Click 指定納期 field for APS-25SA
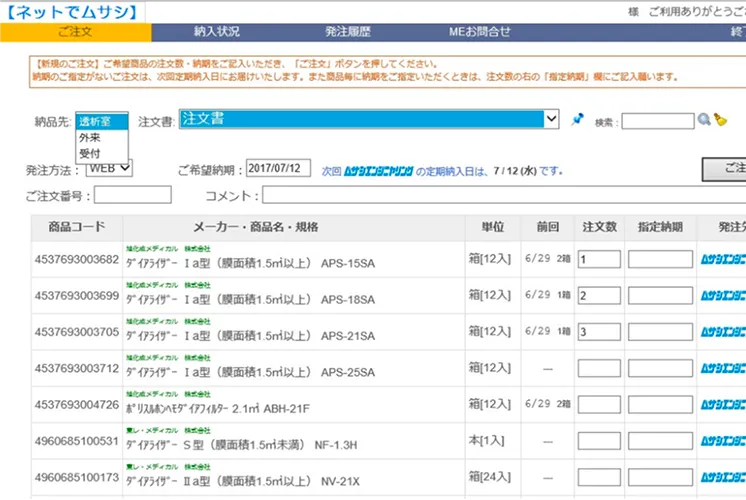 [x=660, y=368]
